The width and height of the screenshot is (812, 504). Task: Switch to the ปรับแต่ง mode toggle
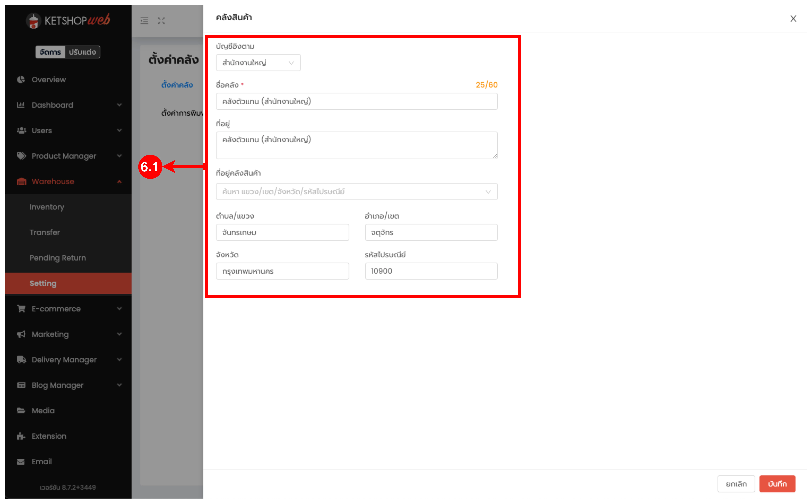(82, 52)
